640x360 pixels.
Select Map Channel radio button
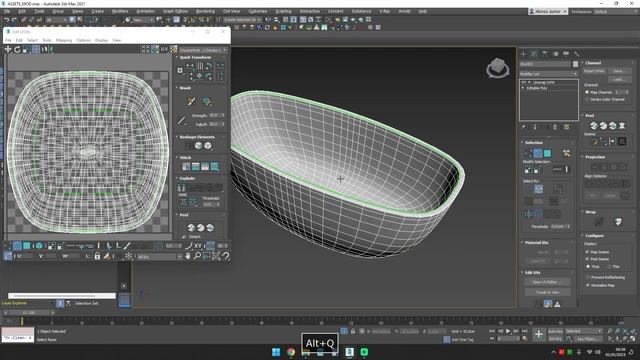tap(587, 92)
